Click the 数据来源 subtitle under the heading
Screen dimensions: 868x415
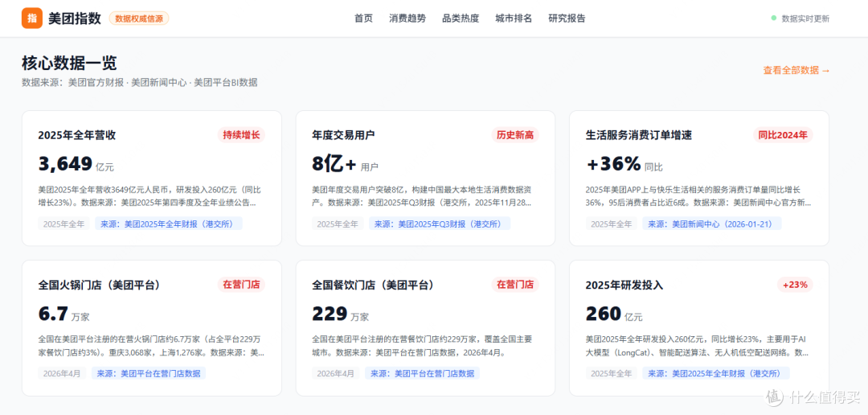point(140,83)
